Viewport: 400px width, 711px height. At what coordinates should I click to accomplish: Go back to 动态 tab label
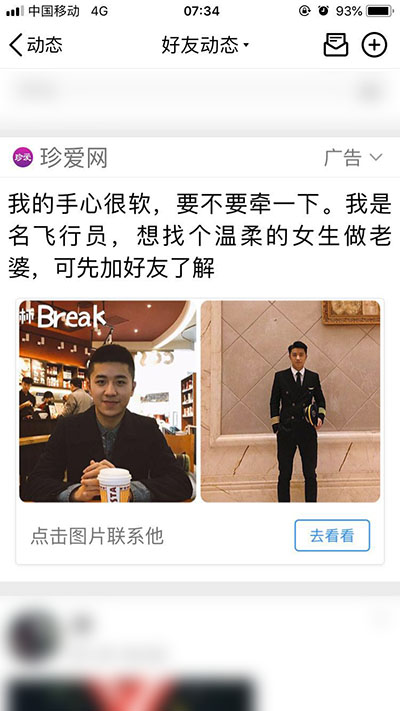click(x=44, y=45)
